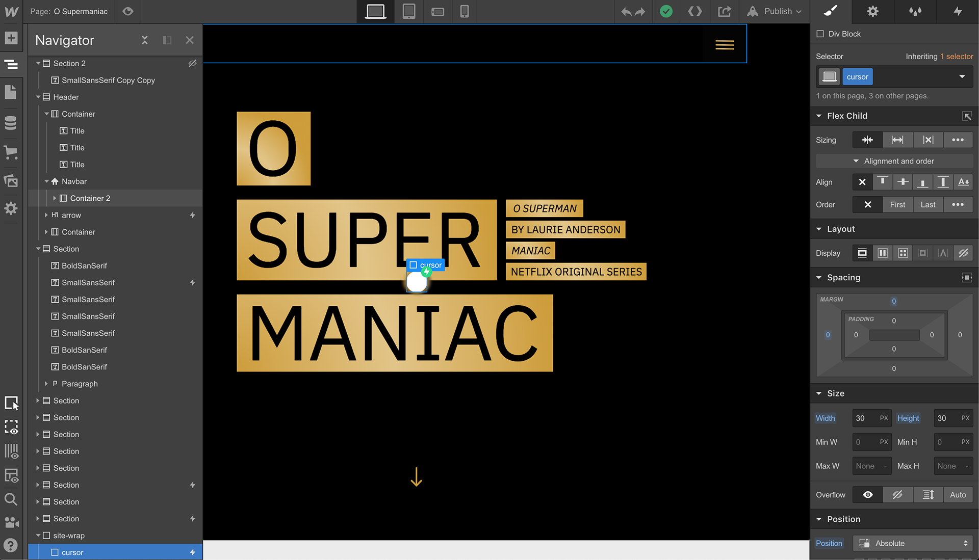Screen dimensions: 979x560
Task: Switch to the Style brush tab
Action: pyautogui.click(x=831, y=11)
